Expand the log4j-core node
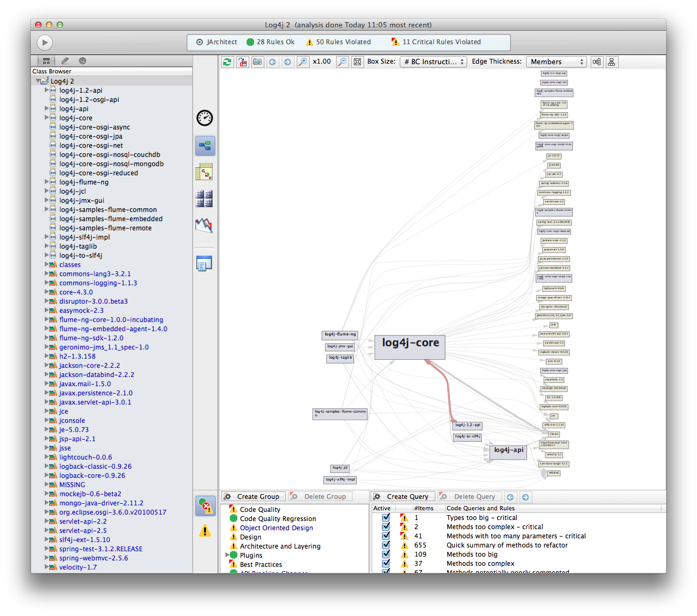 coord(47,118)
